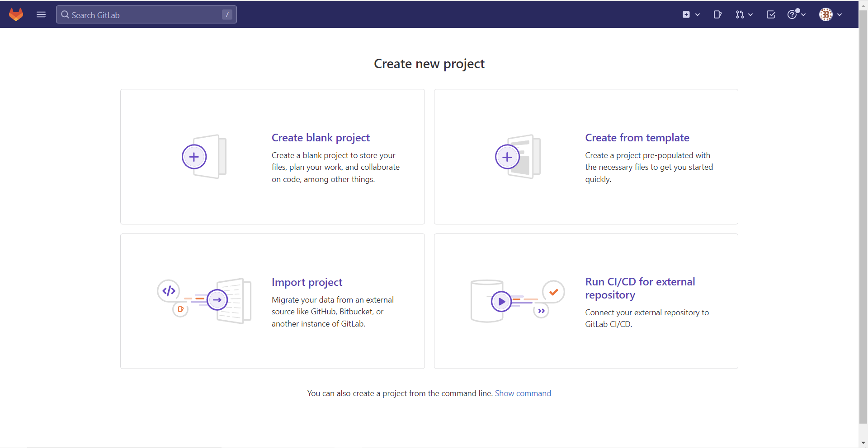
Task: Click the Create from template heading
Action: [x=637, y=138]
